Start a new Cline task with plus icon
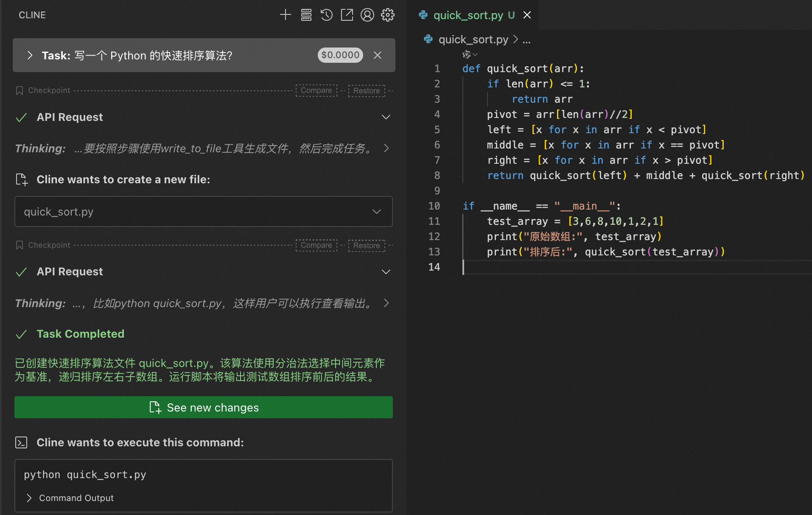This screenshot has height=515, width=812. 285,15
